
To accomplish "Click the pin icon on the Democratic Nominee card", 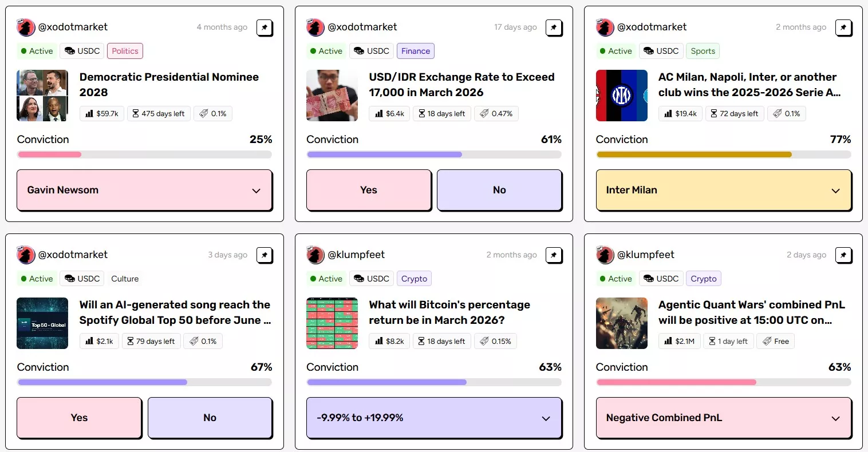I will pos(265,27).
